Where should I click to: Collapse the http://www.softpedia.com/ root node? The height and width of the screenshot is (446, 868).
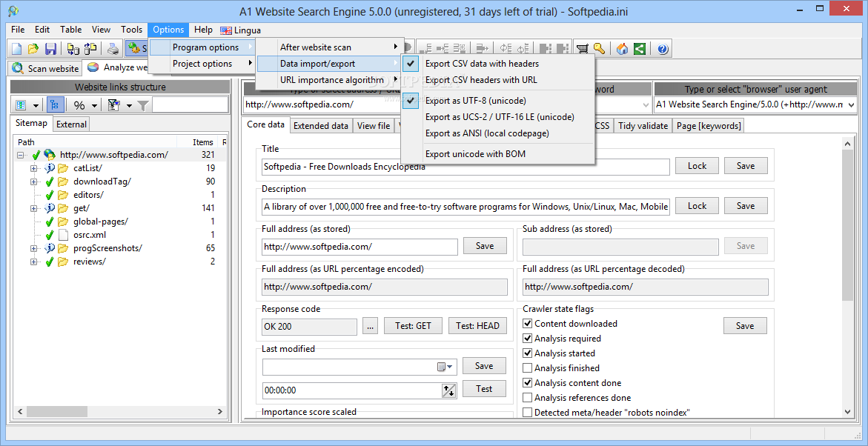[21, 156]
